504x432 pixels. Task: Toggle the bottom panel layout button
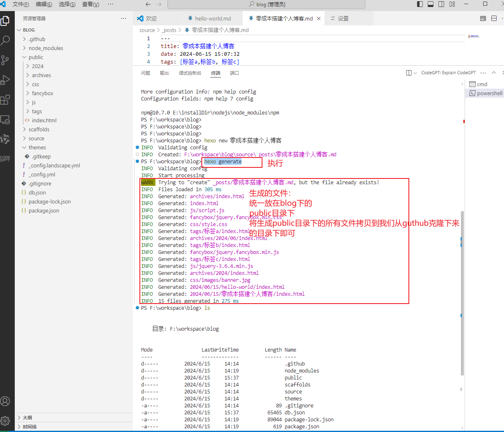(431, 4)
